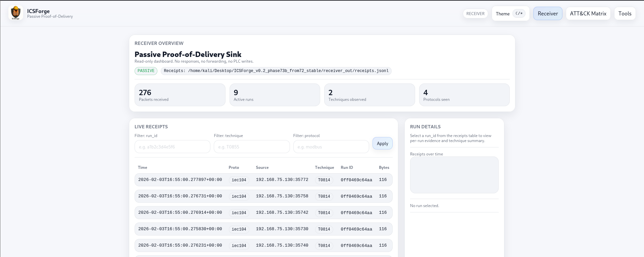Click the Receipts over time chart area

[x=454, y=175]
